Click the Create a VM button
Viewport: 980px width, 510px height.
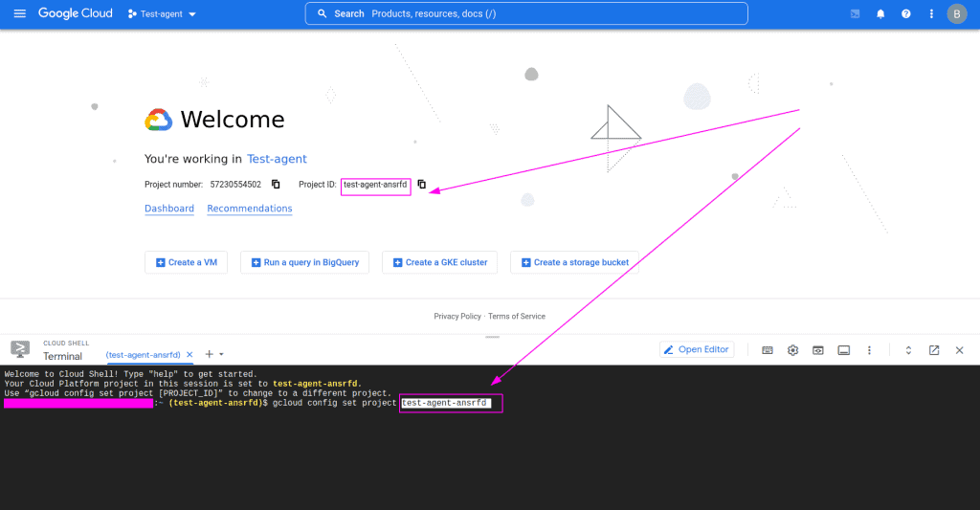[187, 262]
